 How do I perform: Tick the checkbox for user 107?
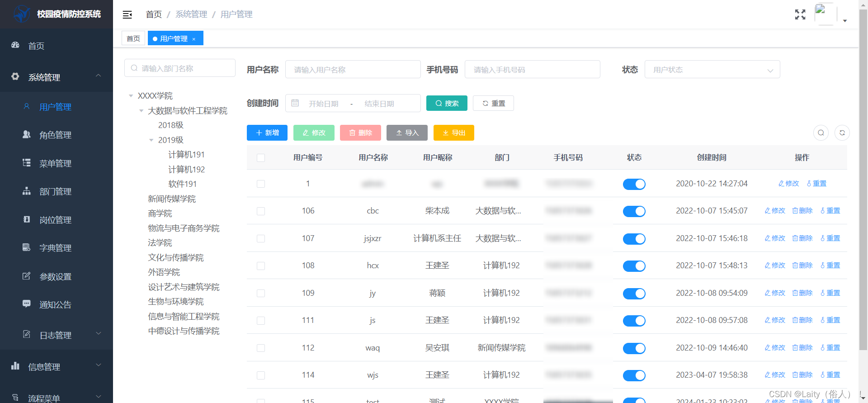click(261, 238)
